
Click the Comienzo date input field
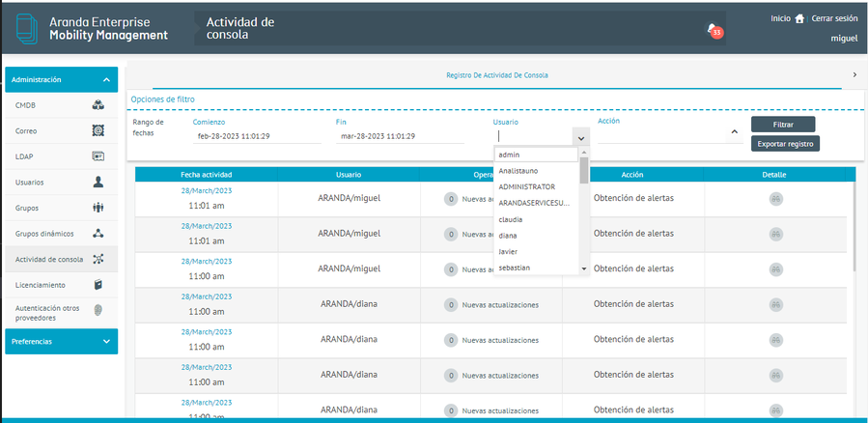(x=256, y=137)
